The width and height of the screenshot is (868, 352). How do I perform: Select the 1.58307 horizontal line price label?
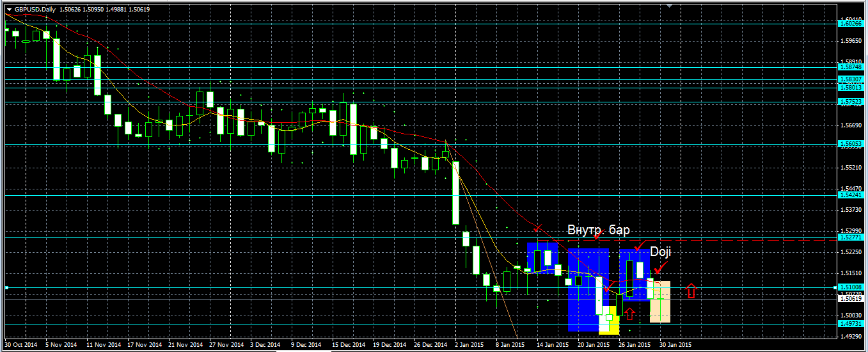coord(851,79)
